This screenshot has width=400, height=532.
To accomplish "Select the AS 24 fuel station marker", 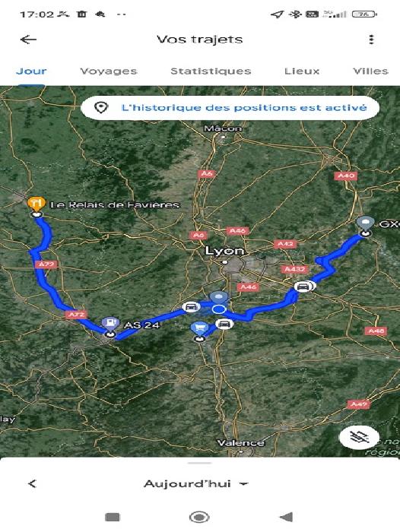I will pos(110,324).
